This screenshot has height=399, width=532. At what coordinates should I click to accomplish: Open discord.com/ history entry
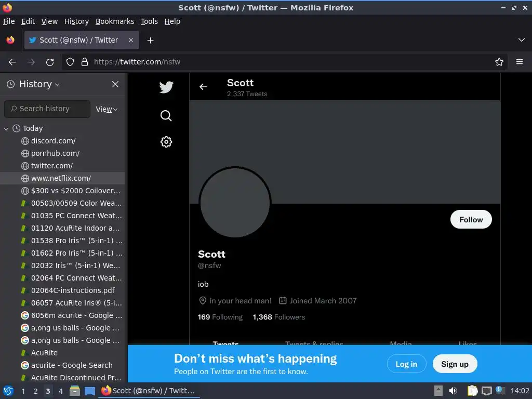(x=62, y=141)
